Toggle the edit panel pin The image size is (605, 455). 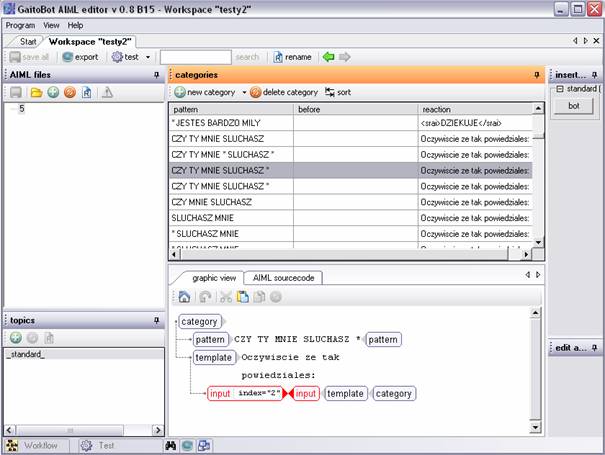coord(595,348)
